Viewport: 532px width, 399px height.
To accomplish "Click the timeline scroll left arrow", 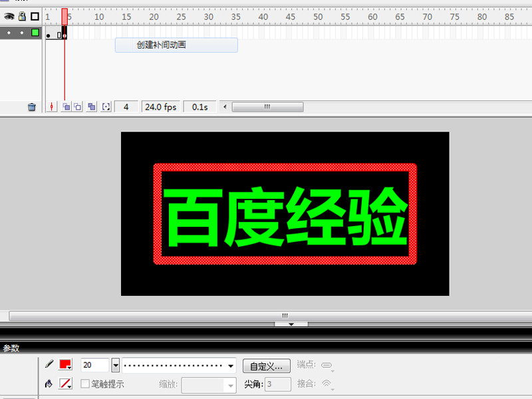I will [x=225, y=107].
